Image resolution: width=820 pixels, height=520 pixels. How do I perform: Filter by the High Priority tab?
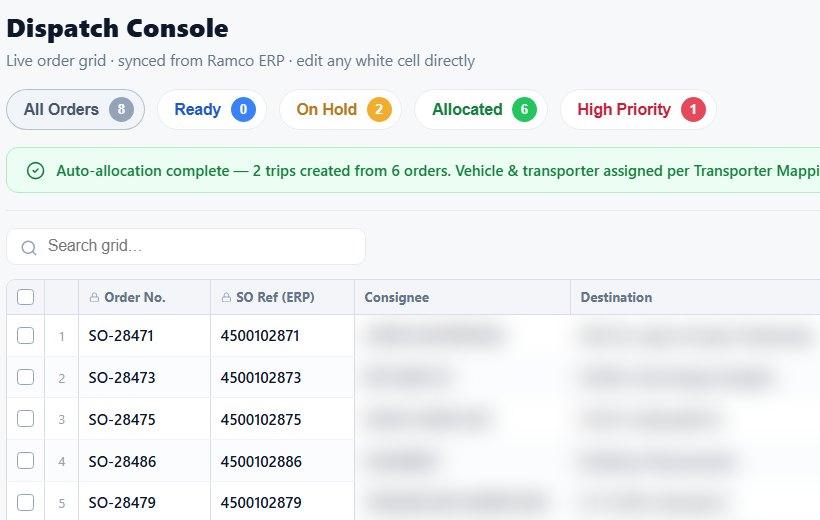click(638, 109)
